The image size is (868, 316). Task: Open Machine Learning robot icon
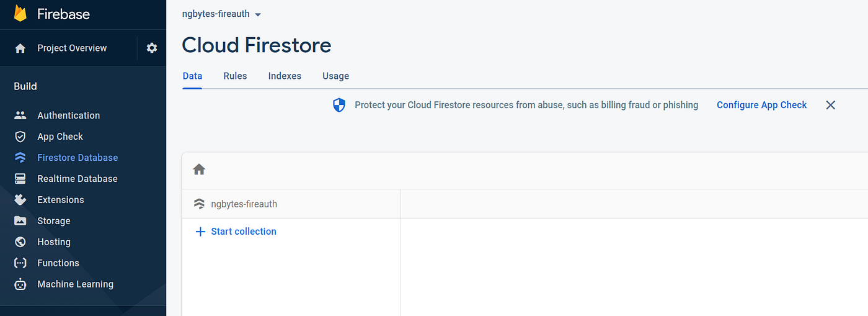(x=20, y=284)
